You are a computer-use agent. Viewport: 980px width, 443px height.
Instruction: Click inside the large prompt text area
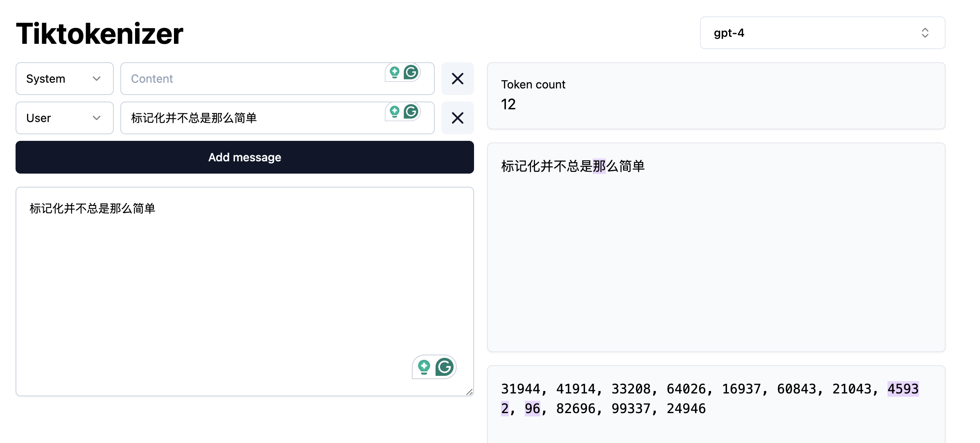pyautogui.click(x=245, y=292)
